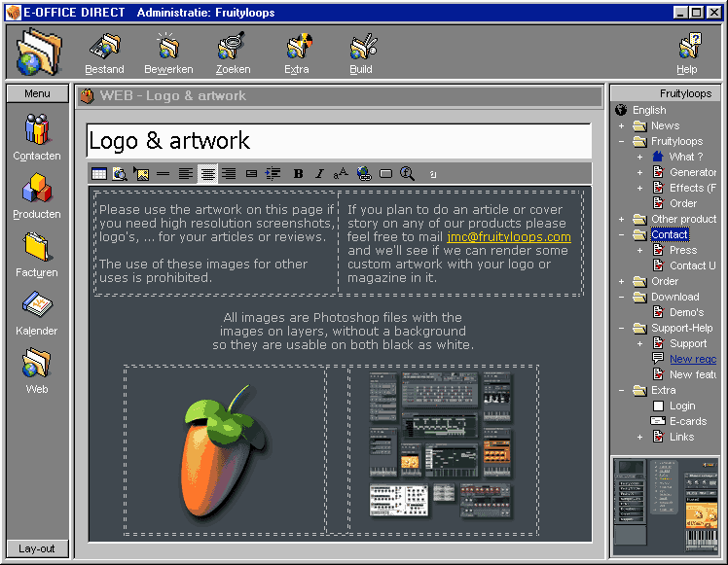Open the Zoeken menu
Image resolution: width=728 pixels, height=565 pixels.
(233, 53)
